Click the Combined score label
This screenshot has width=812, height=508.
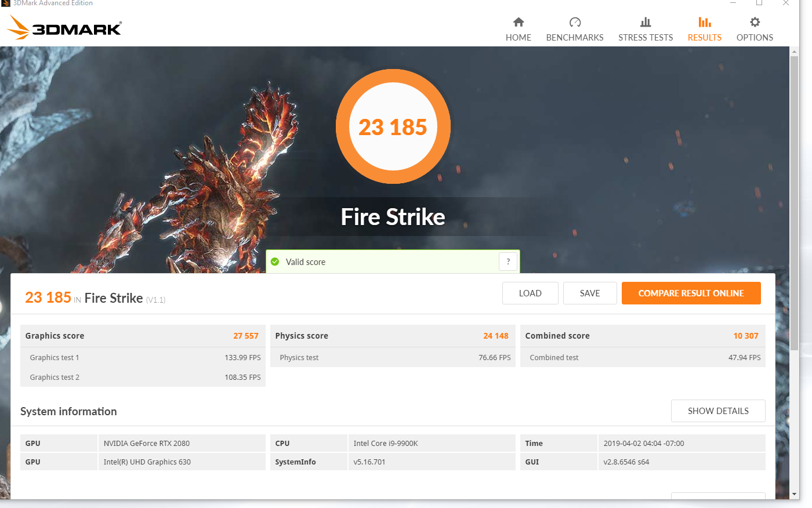click(557, 336)
